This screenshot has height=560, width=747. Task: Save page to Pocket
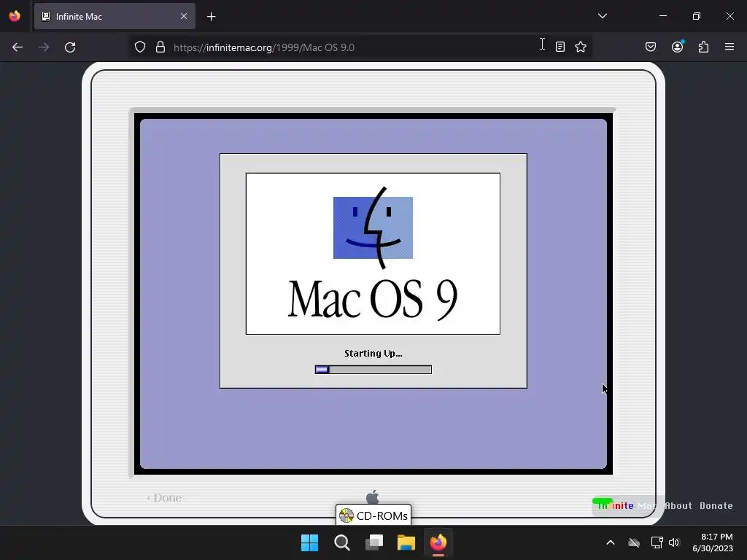651,47
